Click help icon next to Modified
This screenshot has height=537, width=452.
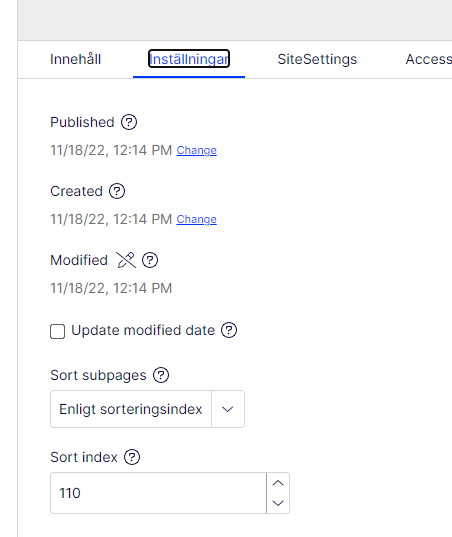[x=150, y=260]
